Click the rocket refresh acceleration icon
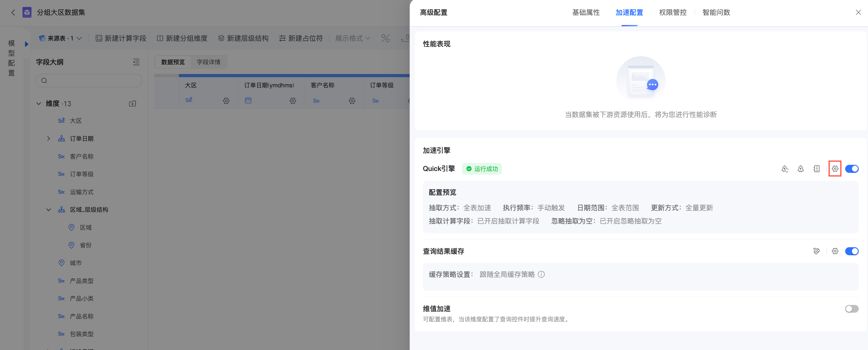Screen dimensions: 868x350 click(x=785, y=169)
